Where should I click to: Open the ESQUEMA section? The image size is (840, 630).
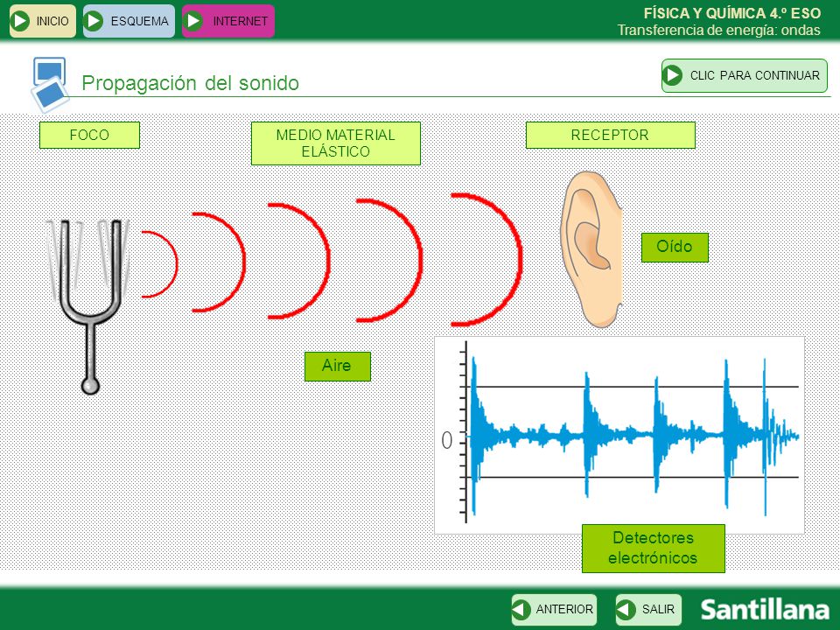coord(129,21)
